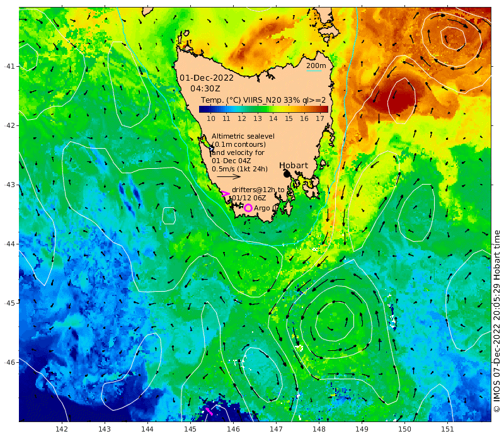This screenshot has width=504, height=441.
Task: Click the "Argo" label text
Action: pyautogui.click(x=262, y=209)
